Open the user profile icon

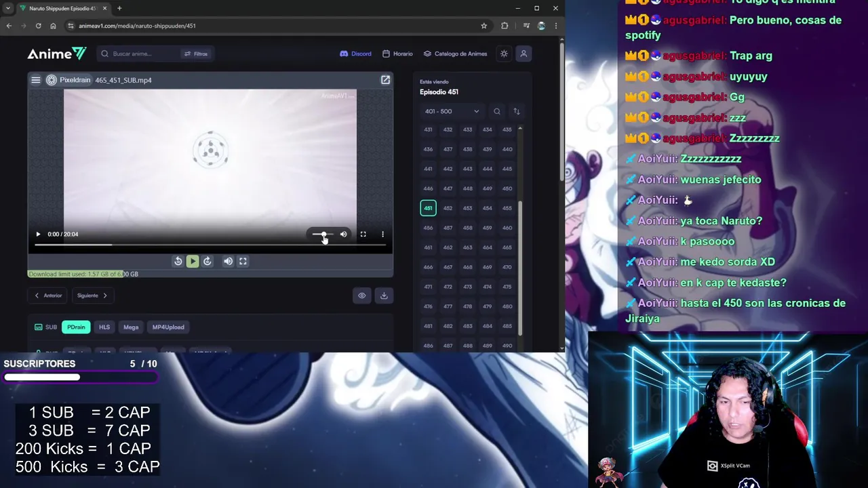click(x=524, y=54)
